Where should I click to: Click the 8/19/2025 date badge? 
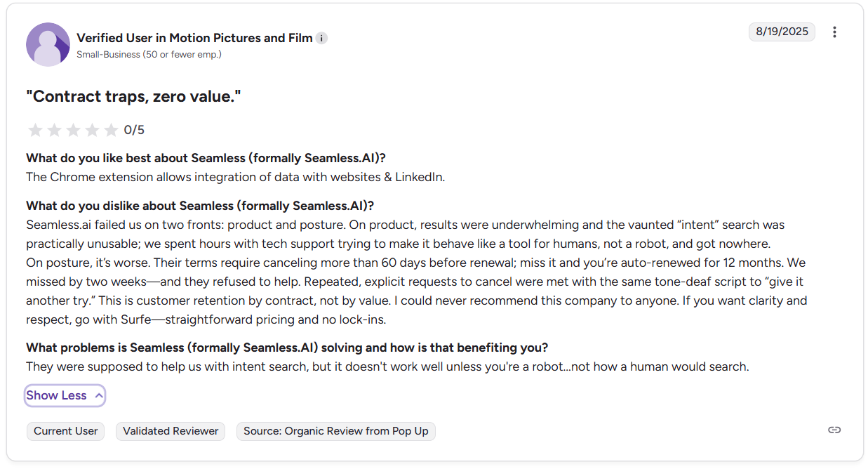tap(782, 32)
